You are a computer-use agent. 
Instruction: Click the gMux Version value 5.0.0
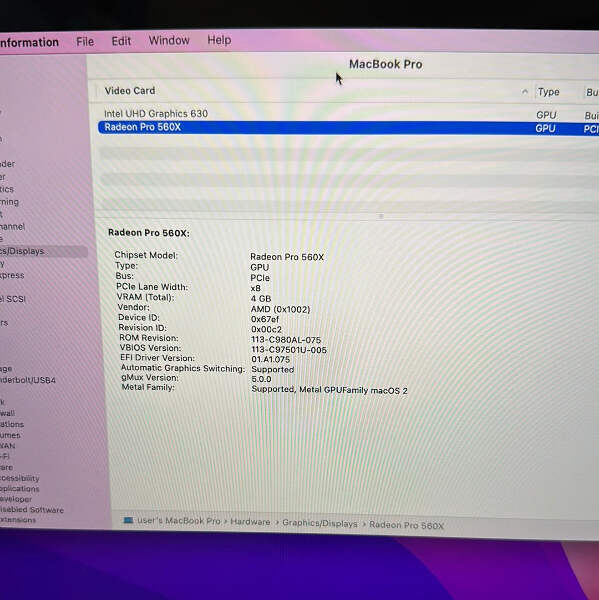(x=261, y=379)
